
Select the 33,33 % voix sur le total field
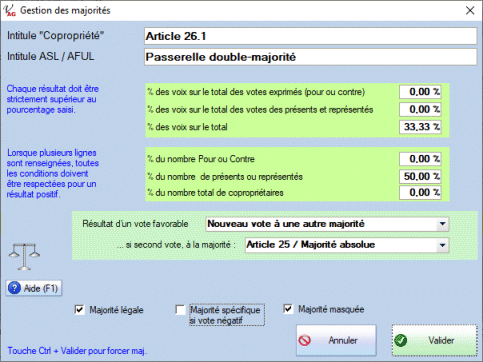[420, 127]
